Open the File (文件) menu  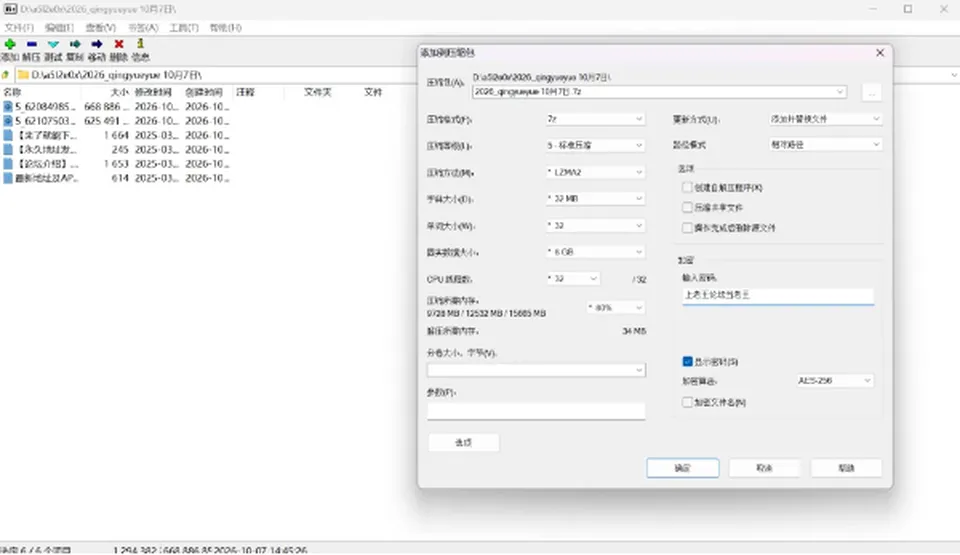tap(19, 28)
